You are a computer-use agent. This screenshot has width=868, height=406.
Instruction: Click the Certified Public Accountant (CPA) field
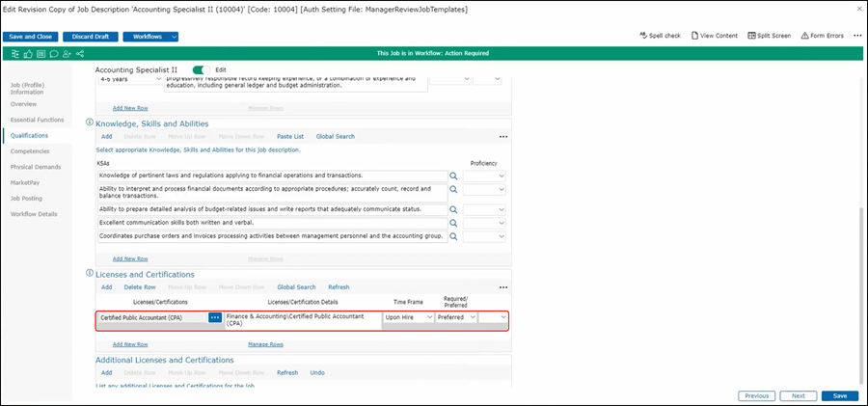(152, 317)
